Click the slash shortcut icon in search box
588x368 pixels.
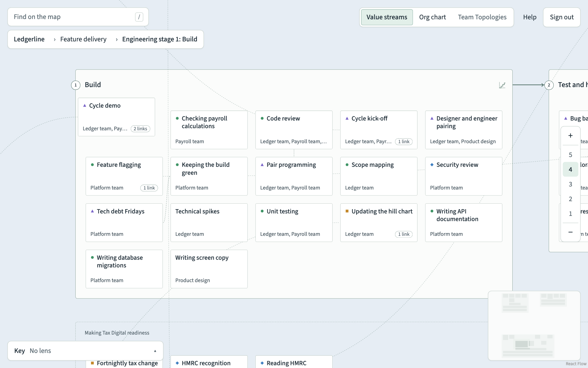click(139, 17)
